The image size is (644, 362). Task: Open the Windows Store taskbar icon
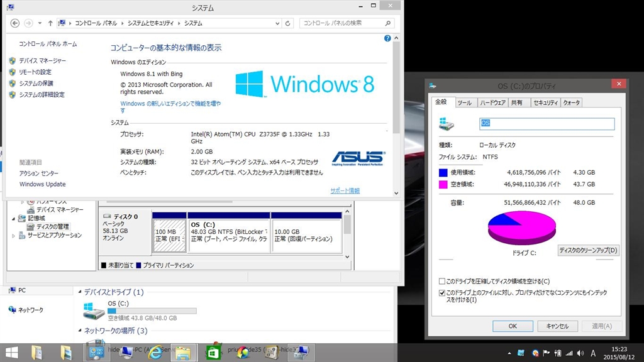213,353
